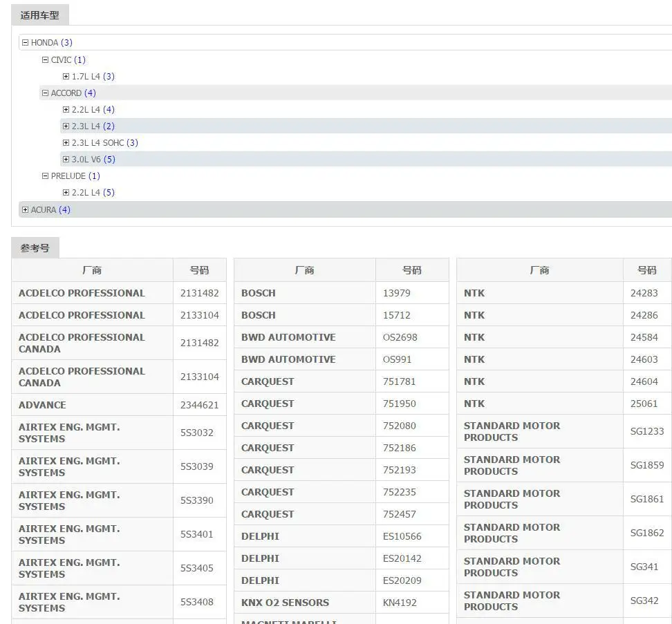Click BWD Automotive number OS991
Viewport: 672px width, 624px height.
[397, 359]
